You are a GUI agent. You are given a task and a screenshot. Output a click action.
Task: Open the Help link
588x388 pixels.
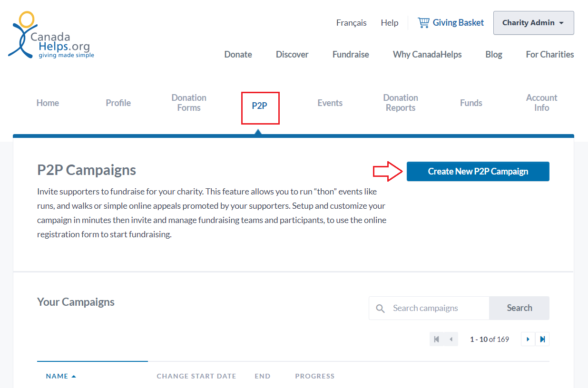(x=390, y=23)
